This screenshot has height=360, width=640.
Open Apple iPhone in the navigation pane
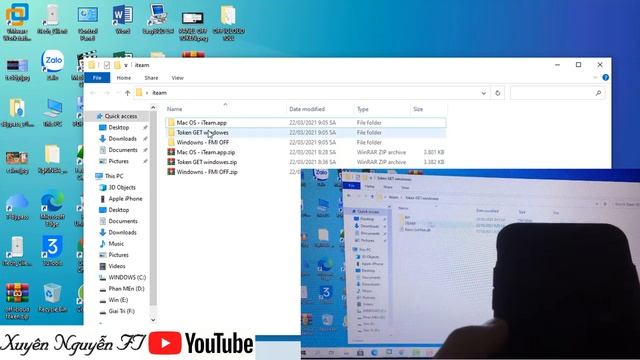pyautogui.click(x=125, y=198)
